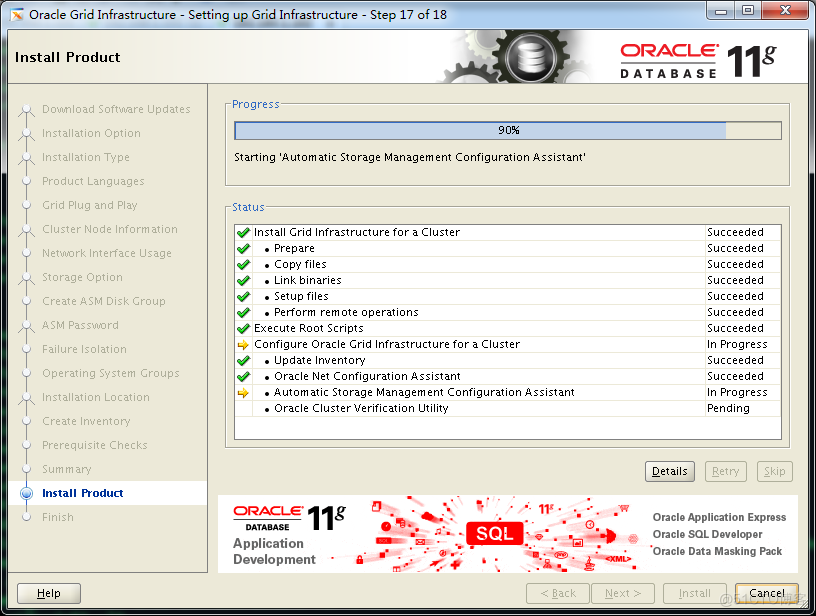Screen dimensions: 816x616
Task: Click the check icon beside Update Inventory
Action: point(243,361)
